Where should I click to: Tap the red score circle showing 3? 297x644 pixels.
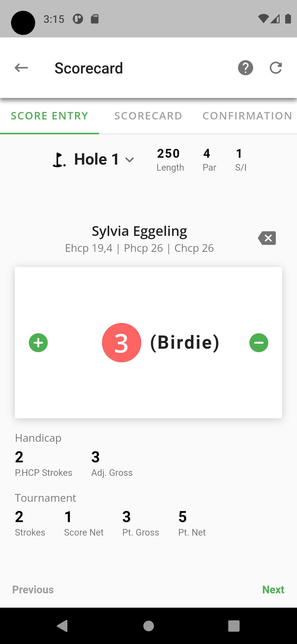tap(122, 343)
